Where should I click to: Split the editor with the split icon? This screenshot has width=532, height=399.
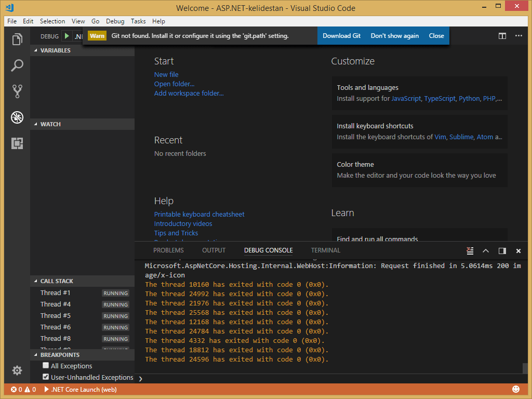(x=502, y=36)
